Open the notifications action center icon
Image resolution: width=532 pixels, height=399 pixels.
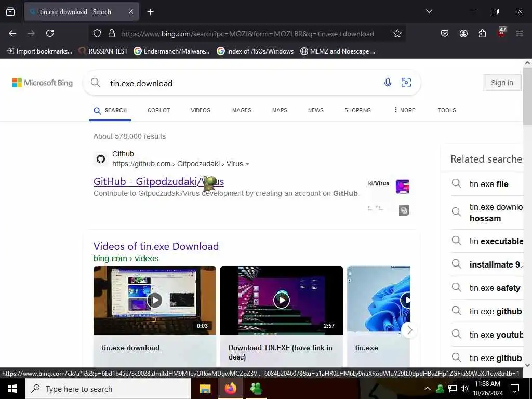[515, 389]
